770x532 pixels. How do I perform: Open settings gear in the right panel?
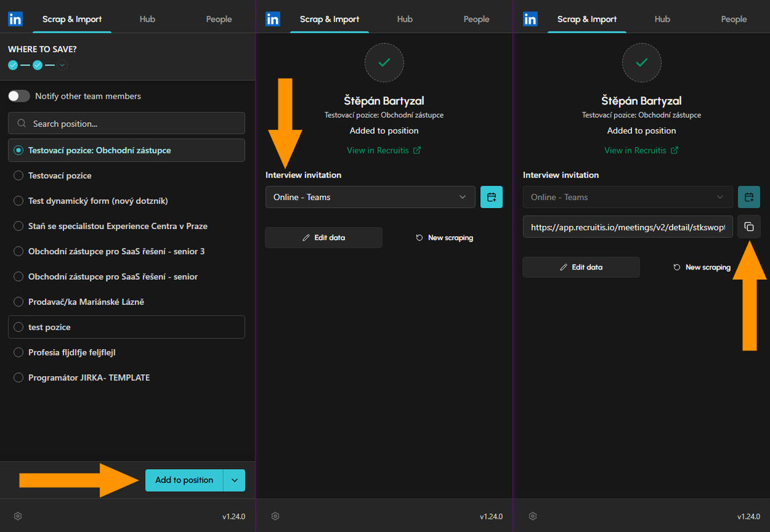click(533, 516)
